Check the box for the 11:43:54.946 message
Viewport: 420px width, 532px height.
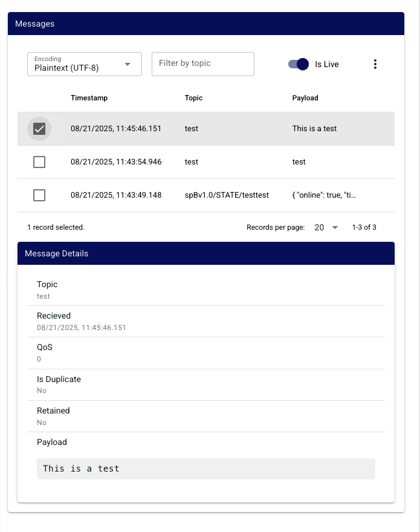click(x=39, y=162)
